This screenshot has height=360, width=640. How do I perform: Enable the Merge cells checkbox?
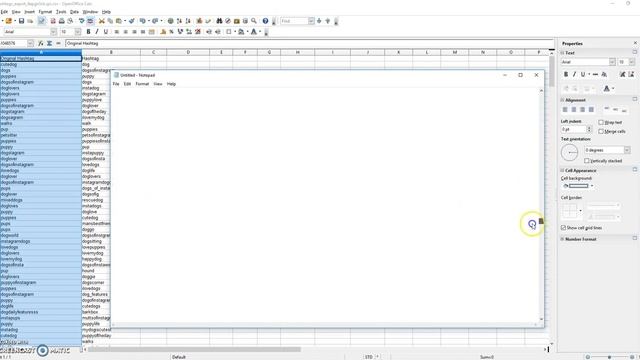[601, 131]
